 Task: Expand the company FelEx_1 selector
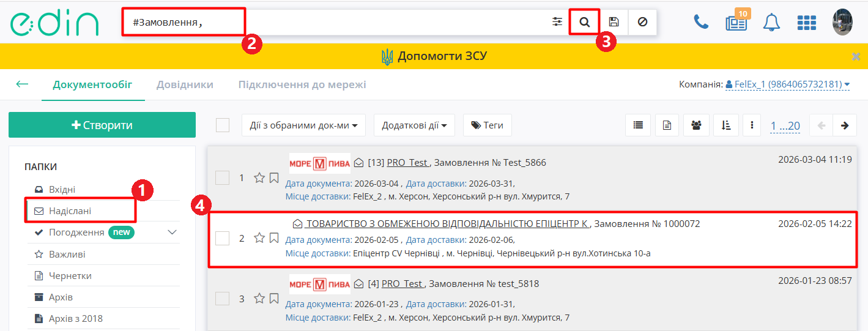click(x=787, y=84)
